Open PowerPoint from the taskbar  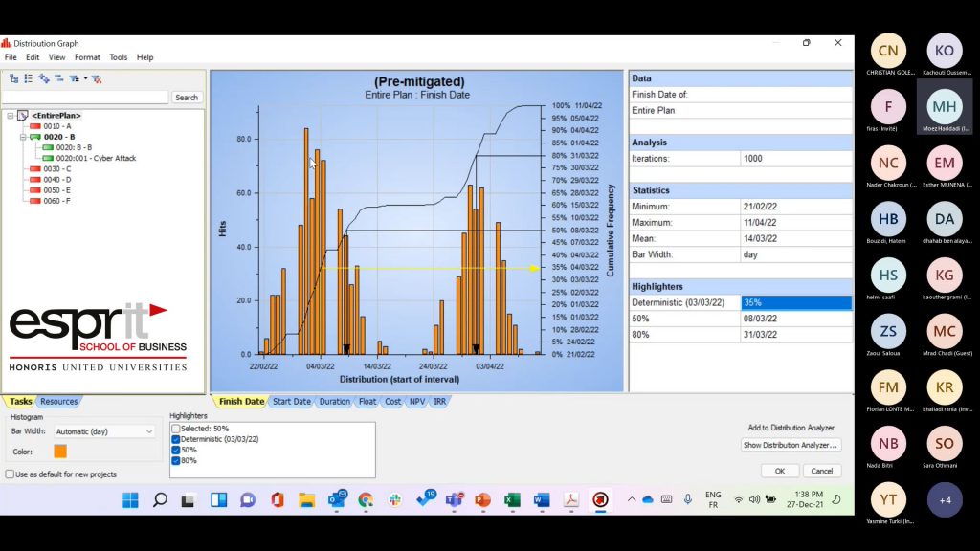coord(481,499)
